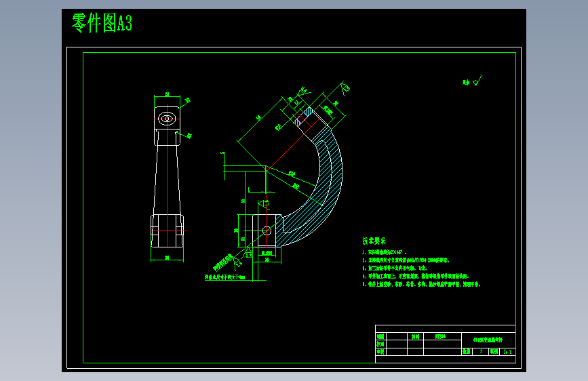Click the roughness triangle symbol above the lower boss
The height and width of the screenshot is (381, 588).
(263, 205)
